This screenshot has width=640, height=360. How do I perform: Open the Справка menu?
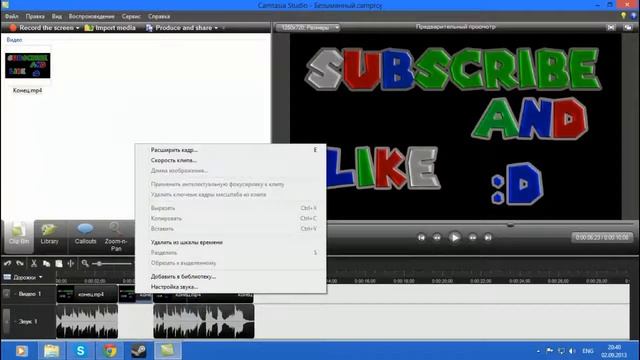159,17
